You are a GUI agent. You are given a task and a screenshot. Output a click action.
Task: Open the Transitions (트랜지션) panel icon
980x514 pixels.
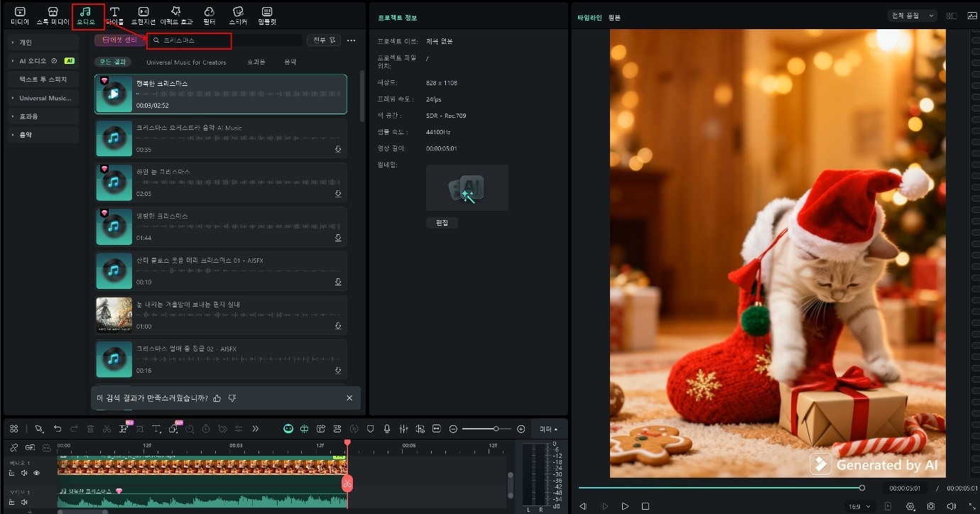[143, 13]
